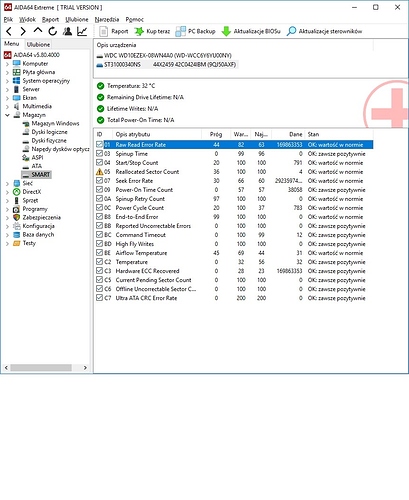The width and height of the screenshot is (409, 500).
Task: Click the Kup teraz toolbar button
Action: 152,31
